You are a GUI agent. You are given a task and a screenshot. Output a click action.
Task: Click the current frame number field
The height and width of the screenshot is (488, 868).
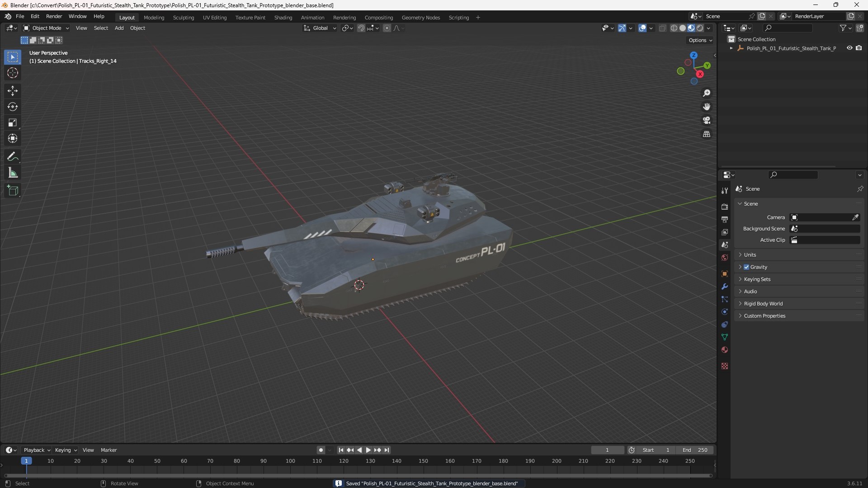tap(607, 450)
